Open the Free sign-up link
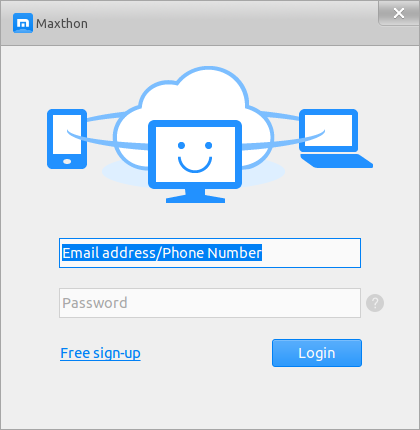 100,353
